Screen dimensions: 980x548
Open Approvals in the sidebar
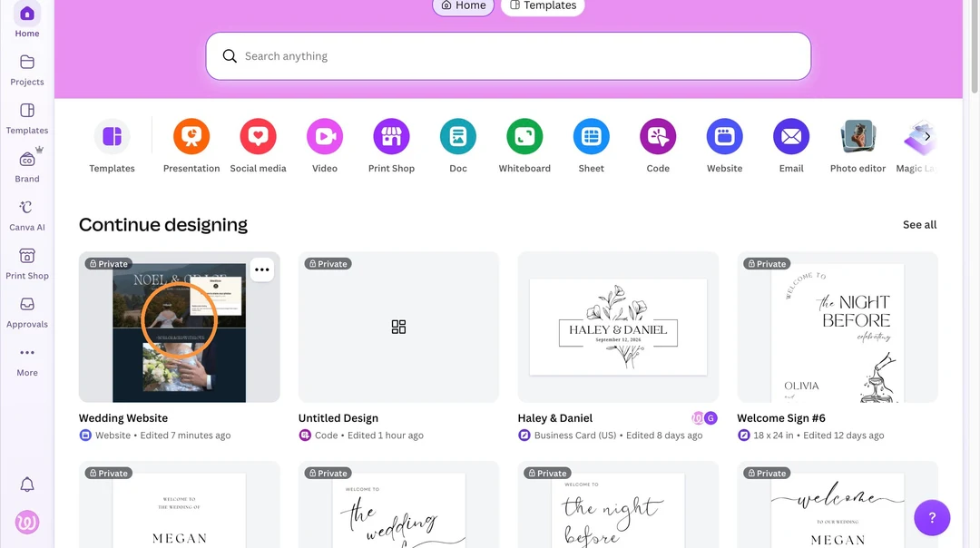pyautogui.click(x=27, y=312)
